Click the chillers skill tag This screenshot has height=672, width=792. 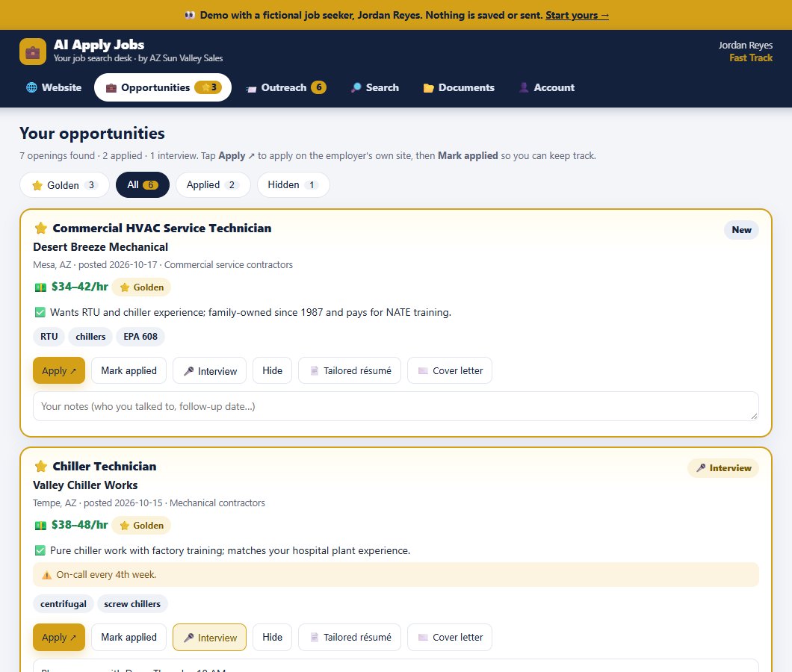(90, 336)
